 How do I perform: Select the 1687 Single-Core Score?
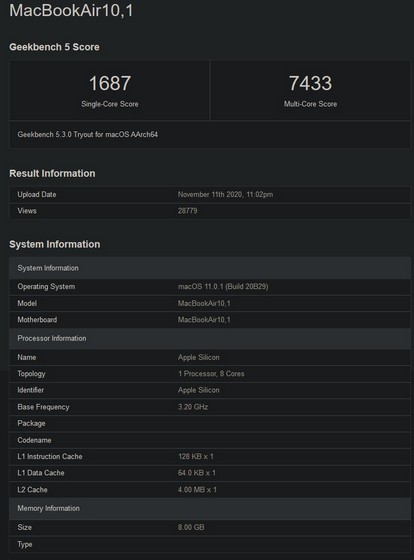(110, 83)
